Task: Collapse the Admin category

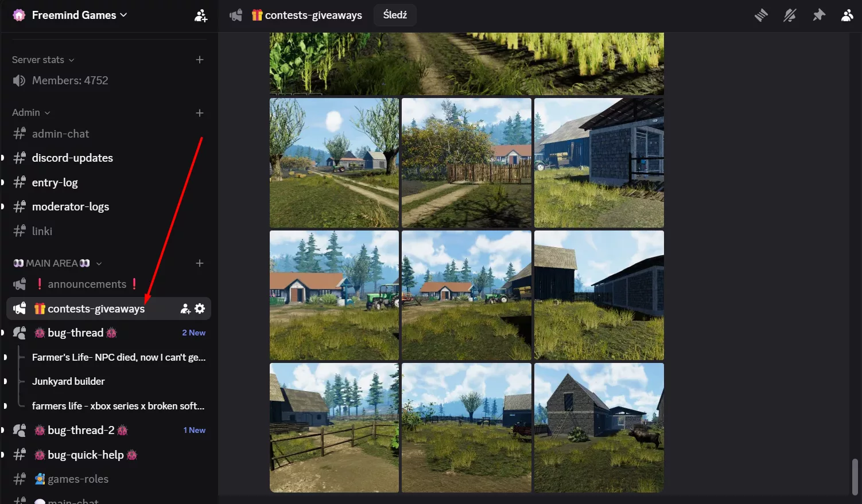Action: coord(31,113)
